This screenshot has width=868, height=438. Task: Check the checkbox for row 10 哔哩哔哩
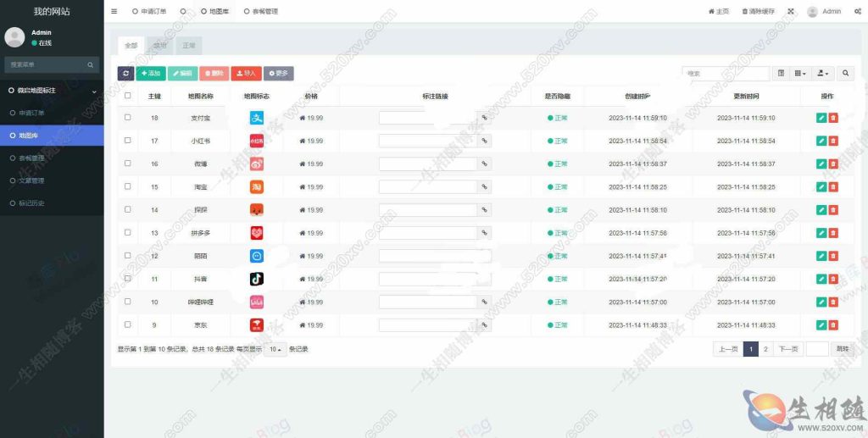pyautogui.click(x=128, y=302)
